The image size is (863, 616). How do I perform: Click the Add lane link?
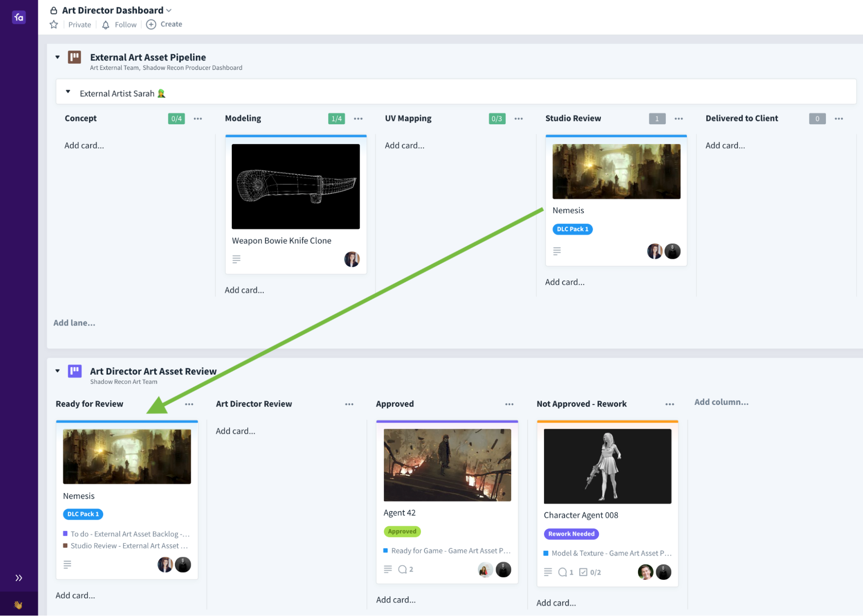(74, 322)
